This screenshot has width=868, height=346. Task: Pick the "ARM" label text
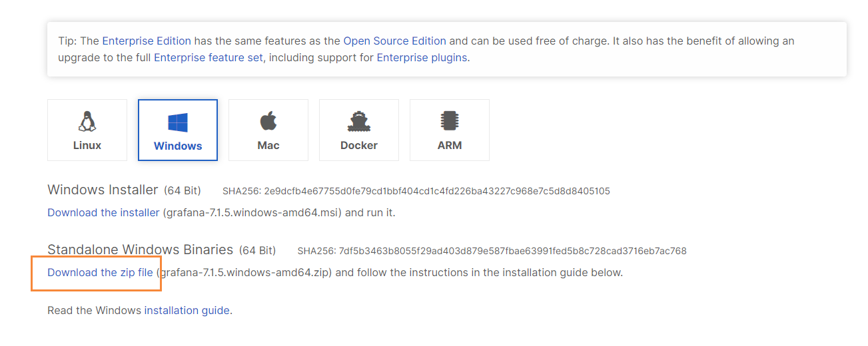[x=450, y=145]
